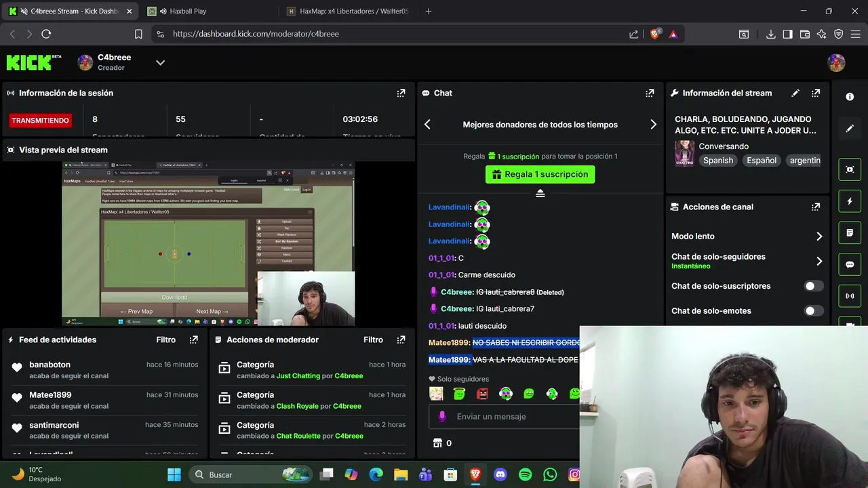Pop out the Acciones de moderador panel
Screen dimensions: 868x488
tap(401, 340)
